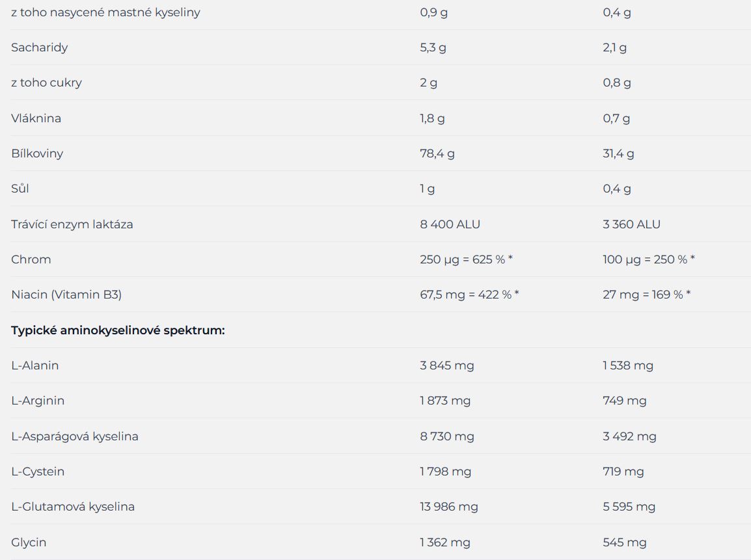This screenshot has width=751, height=560.
Task: Click the Glycin 545 mg value
Action: click(x=624, y=542)
